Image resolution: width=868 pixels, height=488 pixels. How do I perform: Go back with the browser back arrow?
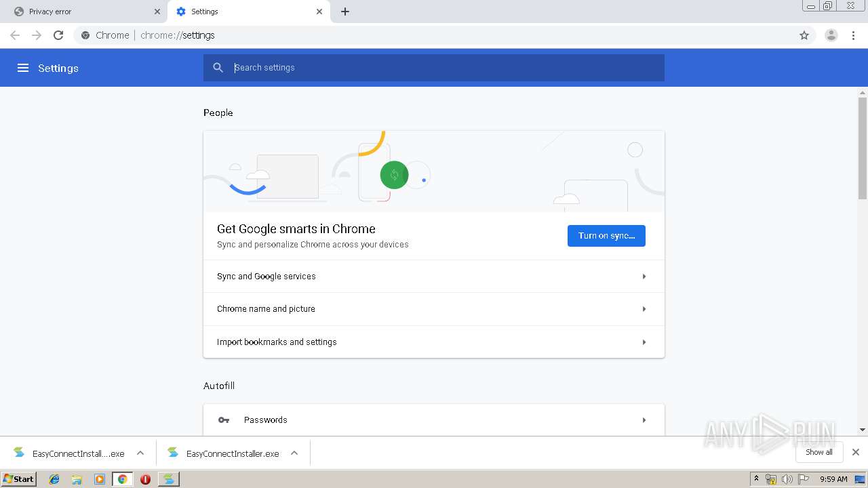pos(15,35)
